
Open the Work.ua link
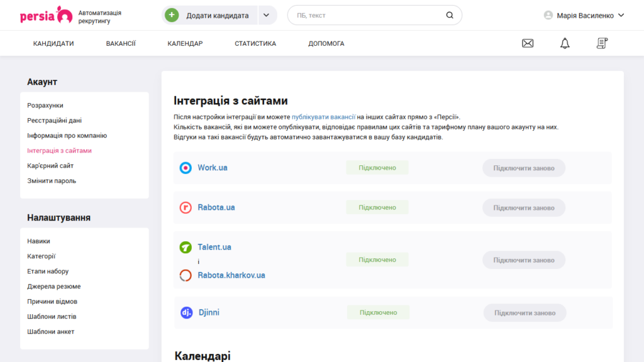click(x=213, y=167)
